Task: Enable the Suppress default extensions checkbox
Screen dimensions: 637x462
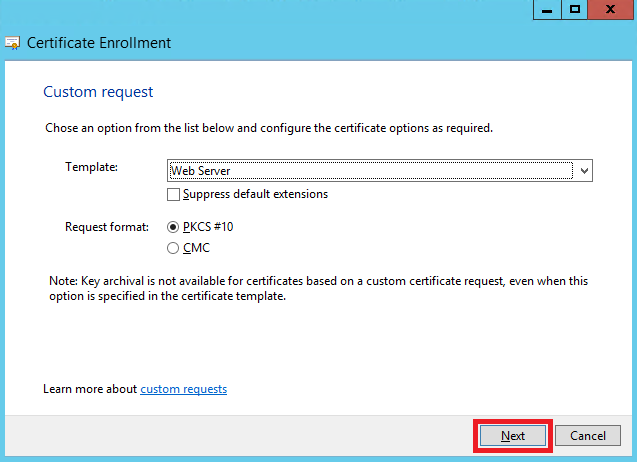Action: pyautogui.click(x=173, y=195)
